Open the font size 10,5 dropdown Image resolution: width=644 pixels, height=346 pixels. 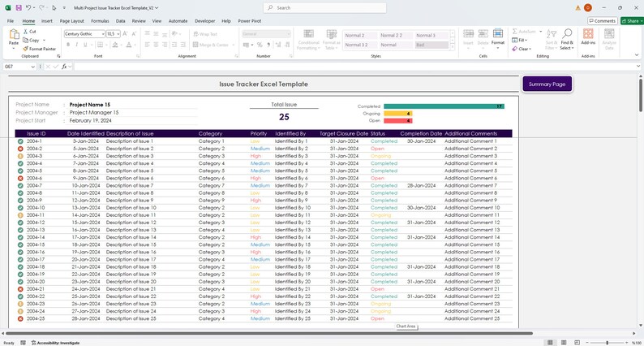click(118, 34)
